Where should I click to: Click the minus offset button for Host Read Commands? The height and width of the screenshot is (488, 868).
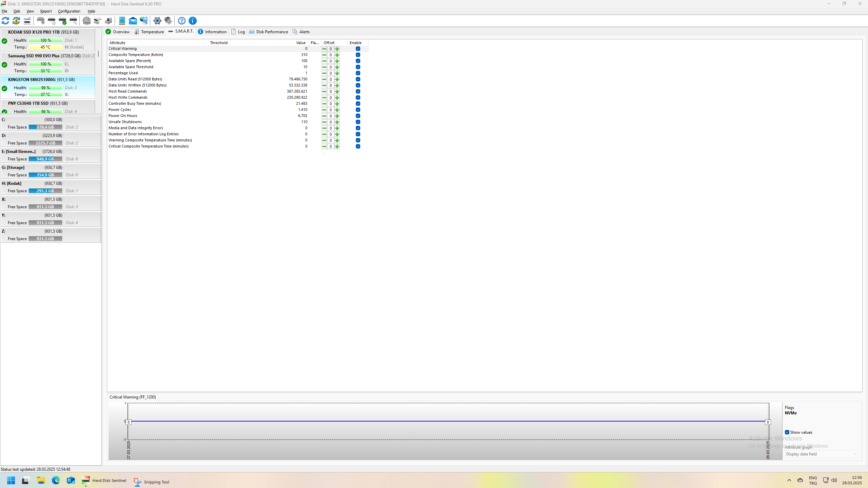click(324, 92)
